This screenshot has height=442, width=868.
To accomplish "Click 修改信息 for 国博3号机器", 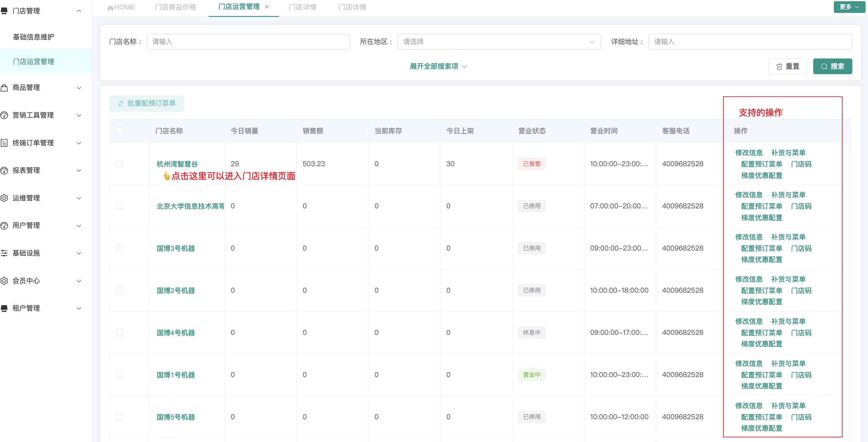I will point(749,237).
